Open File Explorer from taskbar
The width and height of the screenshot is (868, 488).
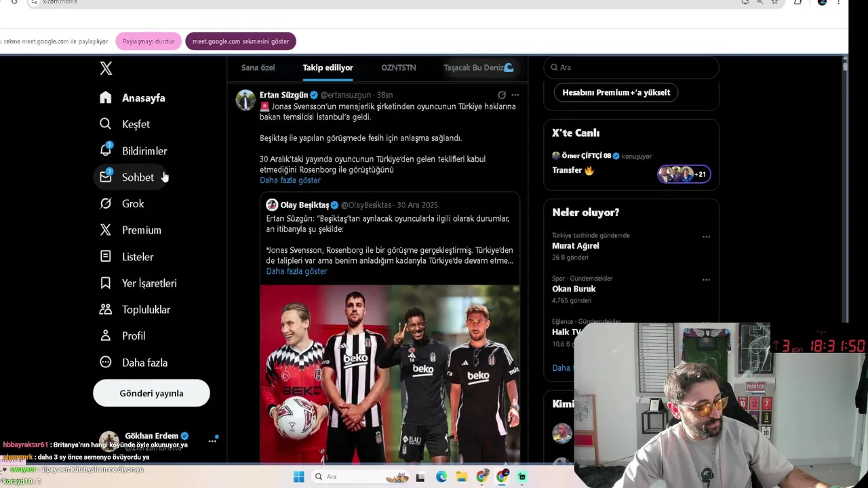pos(462,477)
